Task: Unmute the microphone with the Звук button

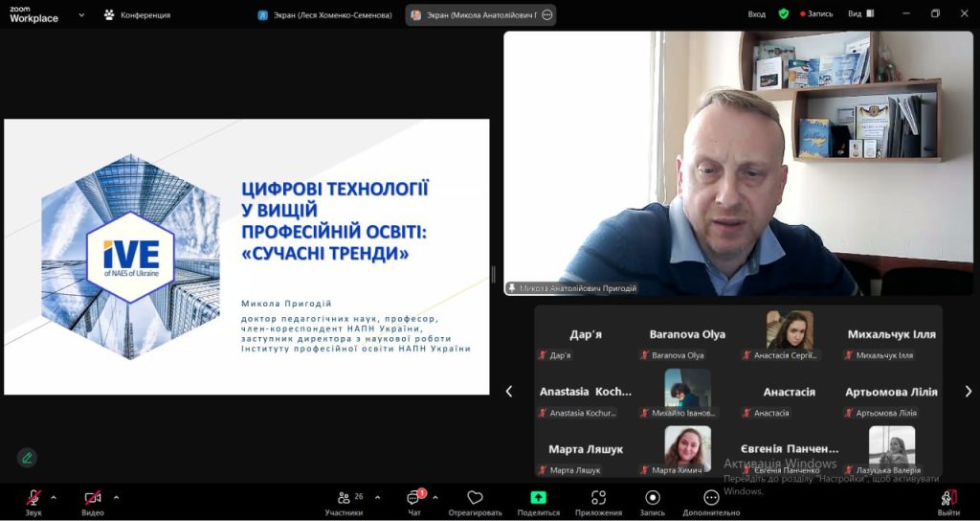Action: 33,500
